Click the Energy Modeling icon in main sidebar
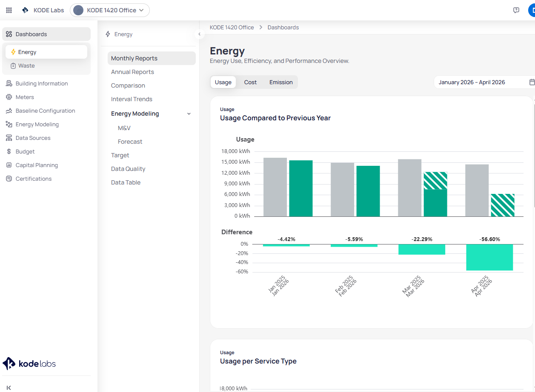Viewport: 535px width, 392px height. (9, 124)
